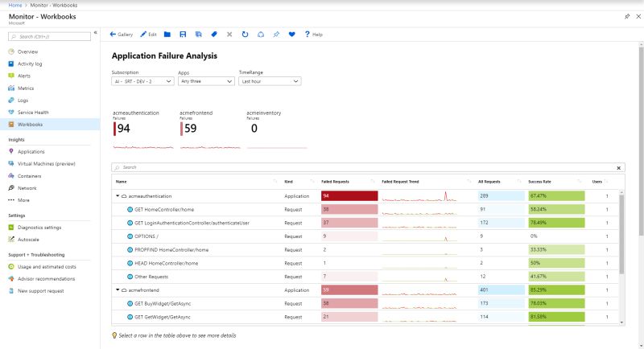Open the Apps dropdown
Image resolution: width=644 pixels, height=349 pixels.
pos(206,81)
